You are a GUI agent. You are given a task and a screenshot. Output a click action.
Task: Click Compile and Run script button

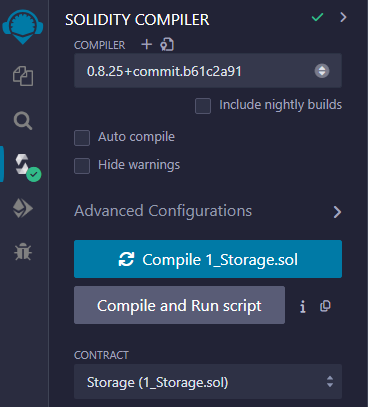click(179, 305)
